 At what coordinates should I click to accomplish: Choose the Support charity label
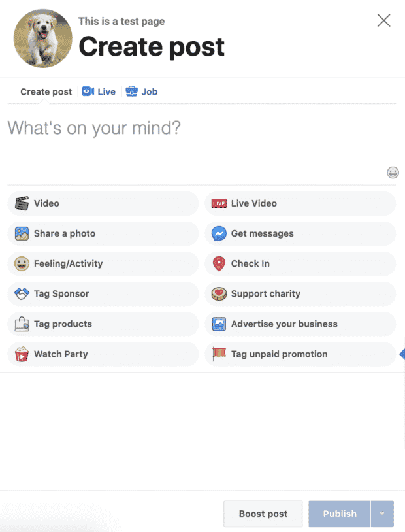pyautogui.click(x=266, y=294)
